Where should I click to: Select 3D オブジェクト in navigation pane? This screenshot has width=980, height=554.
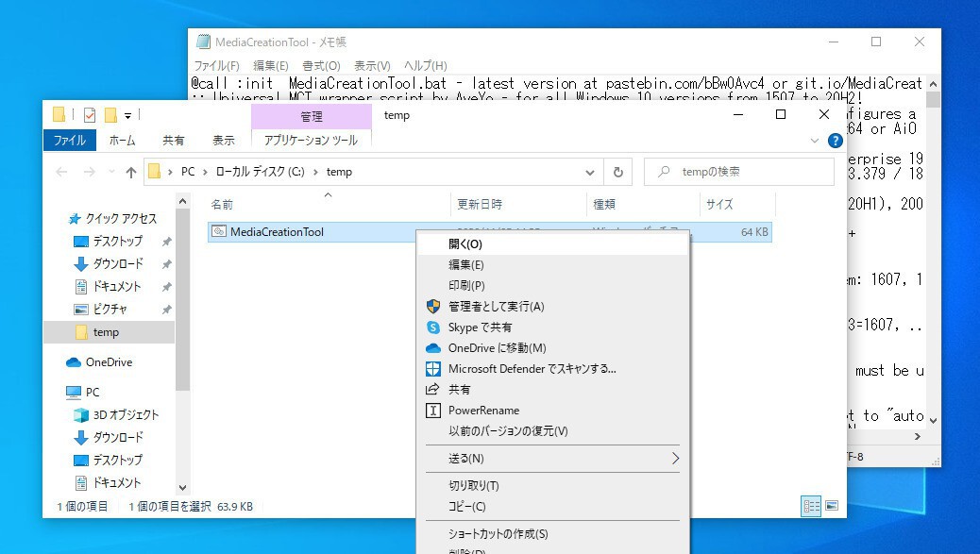(x=126, y=414)
